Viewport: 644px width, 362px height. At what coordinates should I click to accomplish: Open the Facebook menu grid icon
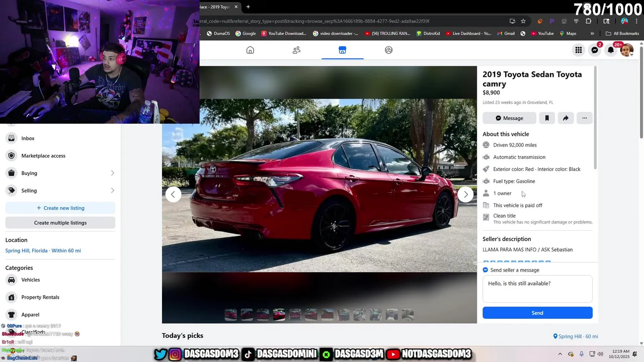point(579,50)
